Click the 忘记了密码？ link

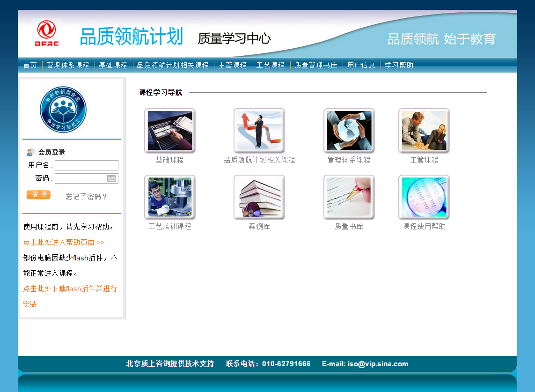click(x=87, y=197)
